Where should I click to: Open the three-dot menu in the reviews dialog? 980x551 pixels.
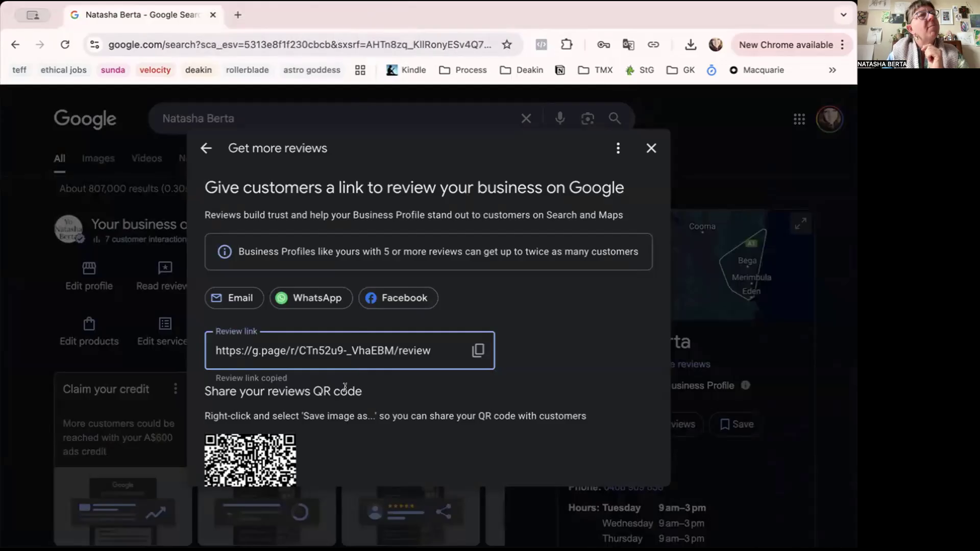tap(618, 148)
